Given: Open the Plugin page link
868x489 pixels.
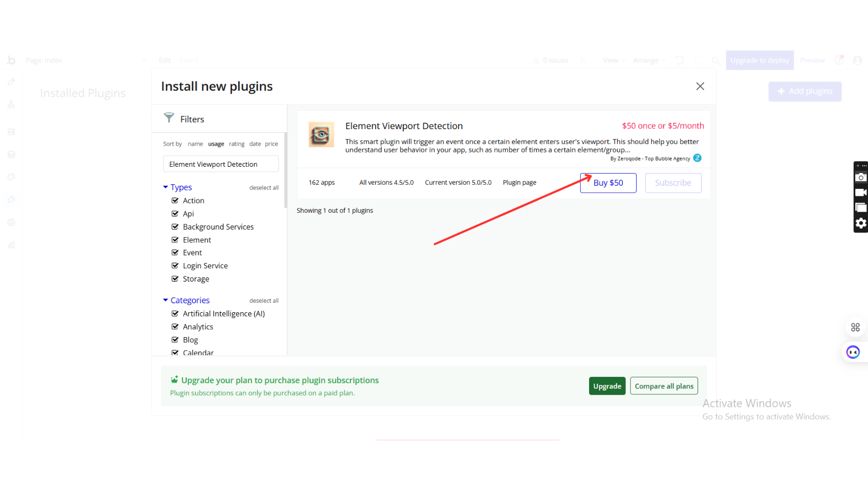Looking at the screenshot, I should [519, 183].
